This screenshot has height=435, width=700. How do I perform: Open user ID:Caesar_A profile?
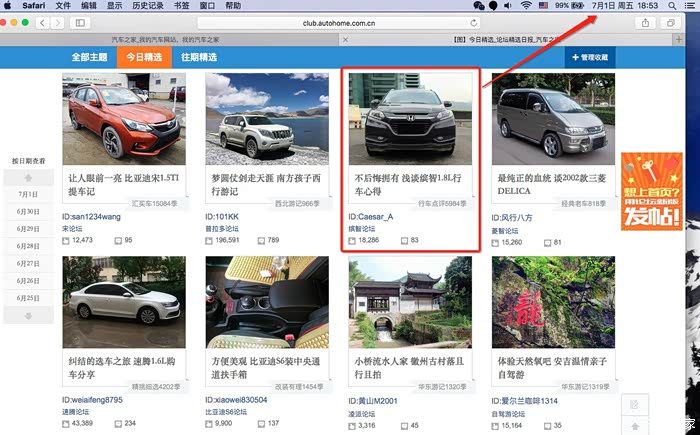coord(371,217)
